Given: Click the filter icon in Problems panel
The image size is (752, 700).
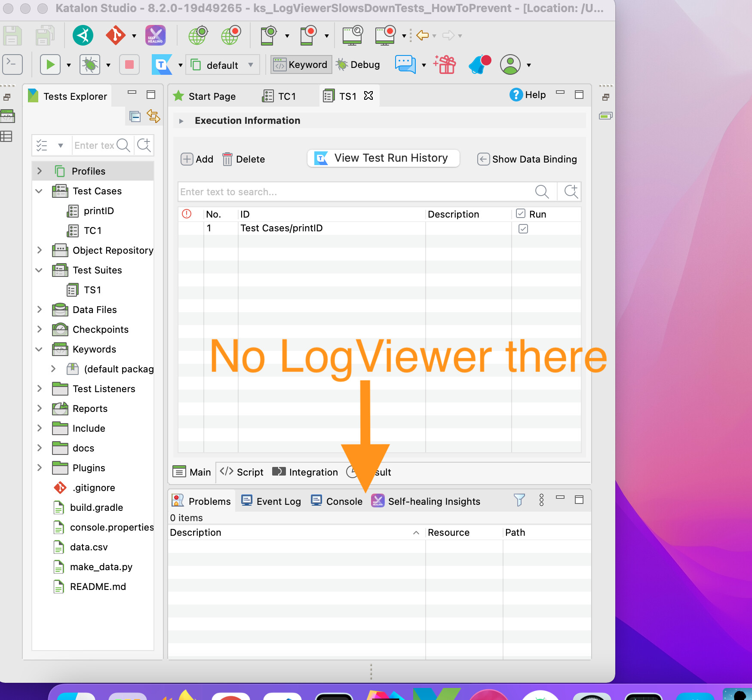Looking at the screenshot, I should coord(519,500).
